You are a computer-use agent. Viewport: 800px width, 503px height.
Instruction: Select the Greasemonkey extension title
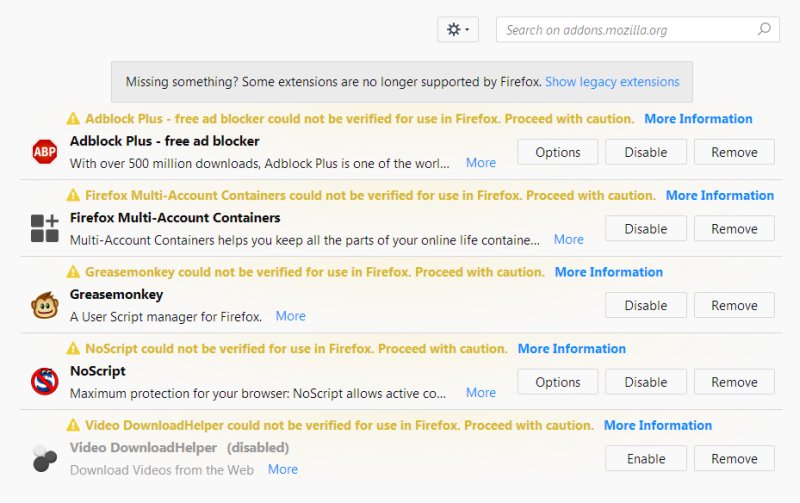[x=116, y=294]
